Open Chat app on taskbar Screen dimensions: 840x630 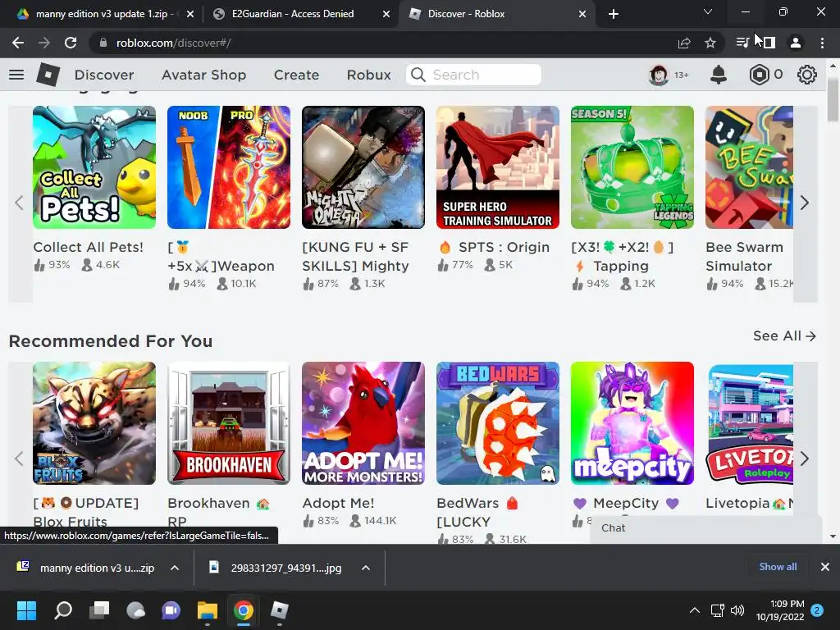(x=171, y=610)
